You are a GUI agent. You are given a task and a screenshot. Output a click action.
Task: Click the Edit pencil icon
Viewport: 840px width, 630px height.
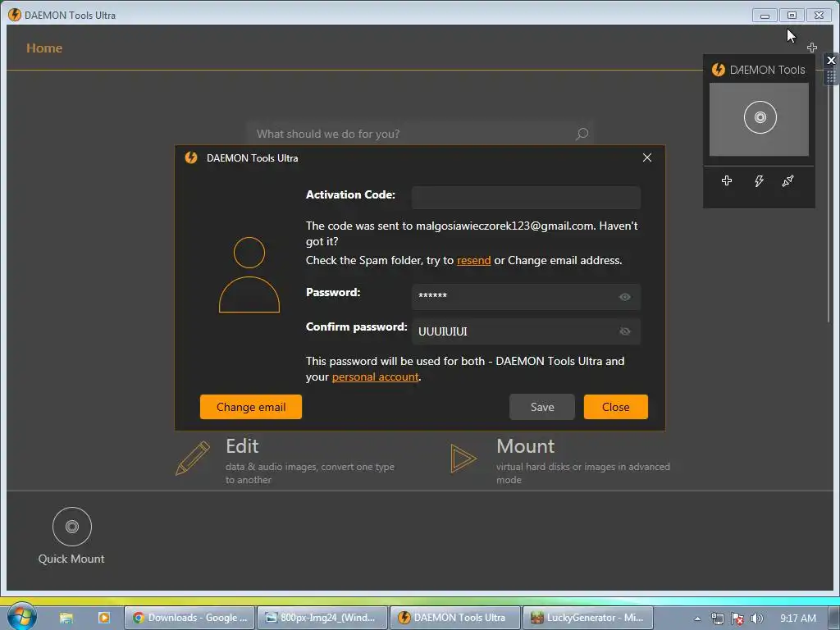192,458
